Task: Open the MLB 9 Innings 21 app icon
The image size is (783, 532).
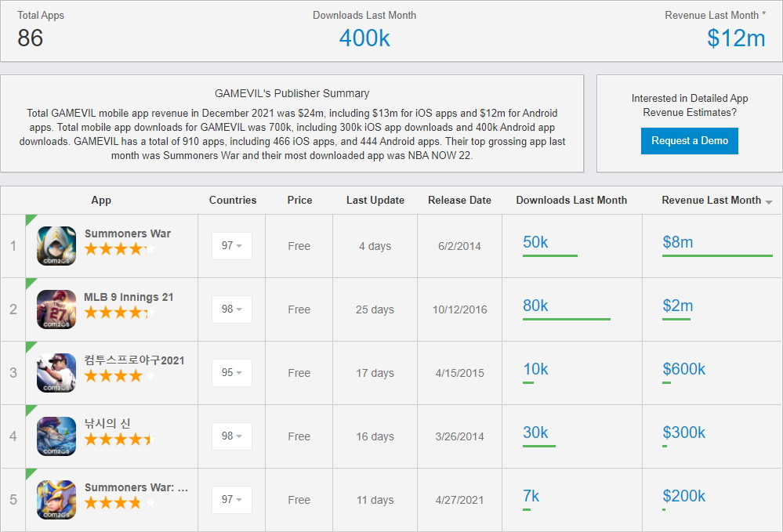Action: coord(56,309)
